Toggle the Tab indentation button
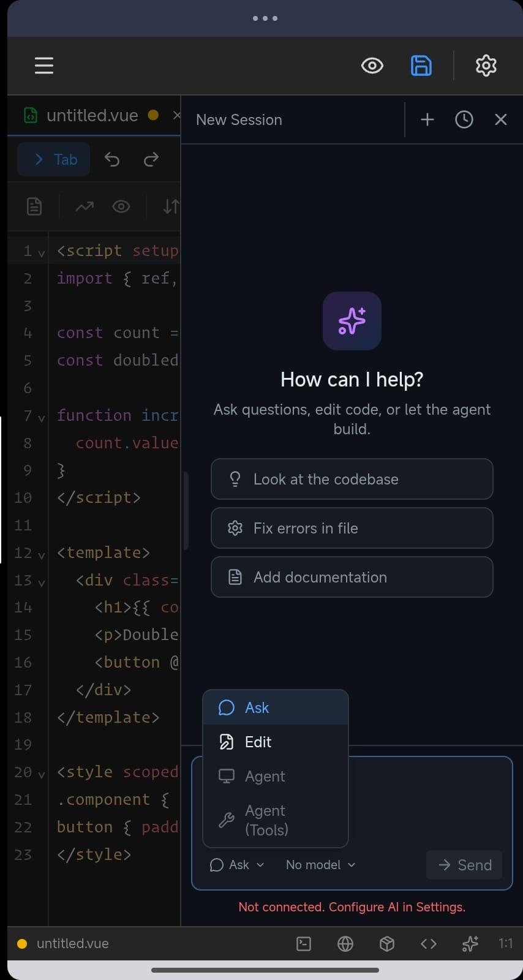 coord(53,159)
